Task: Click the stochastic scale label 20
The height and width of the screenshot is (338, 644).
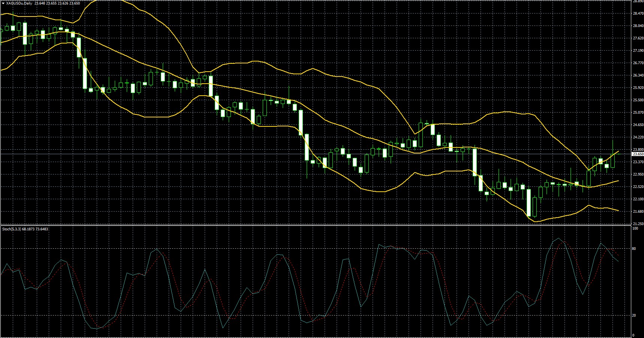Action: pos(634,315)
